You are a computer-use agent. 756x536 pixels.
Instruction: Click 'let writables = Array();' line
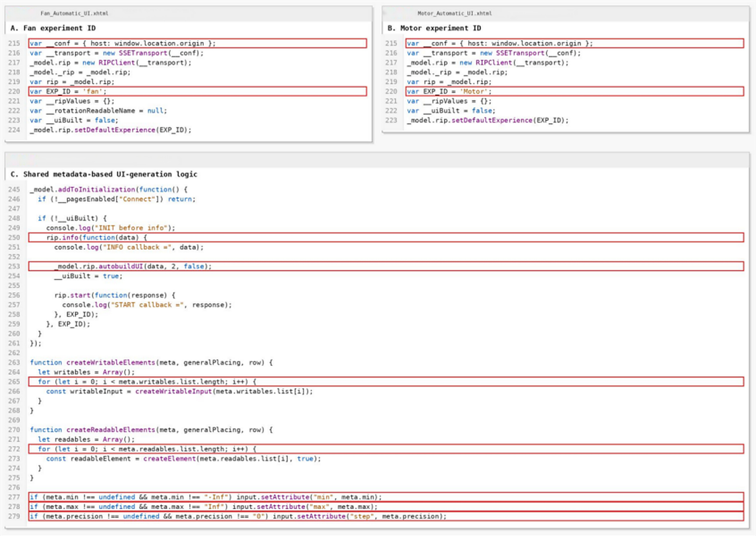86,372
